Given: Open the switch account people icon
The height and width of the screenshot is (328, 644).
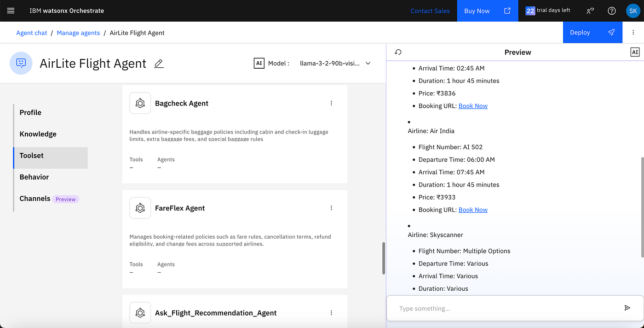Looking at the screenshot, I should click(x=590, y=11).
